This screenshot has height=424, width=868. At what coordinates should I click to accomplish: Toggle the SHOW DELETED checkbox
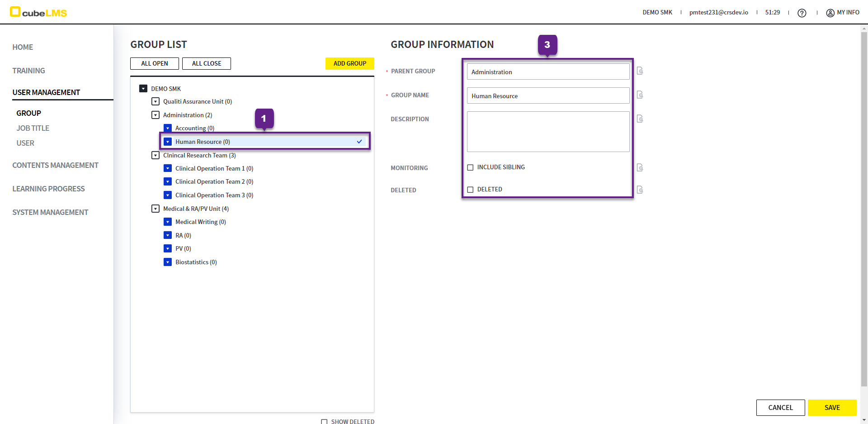pyautogui.click(x=324, y=421)
